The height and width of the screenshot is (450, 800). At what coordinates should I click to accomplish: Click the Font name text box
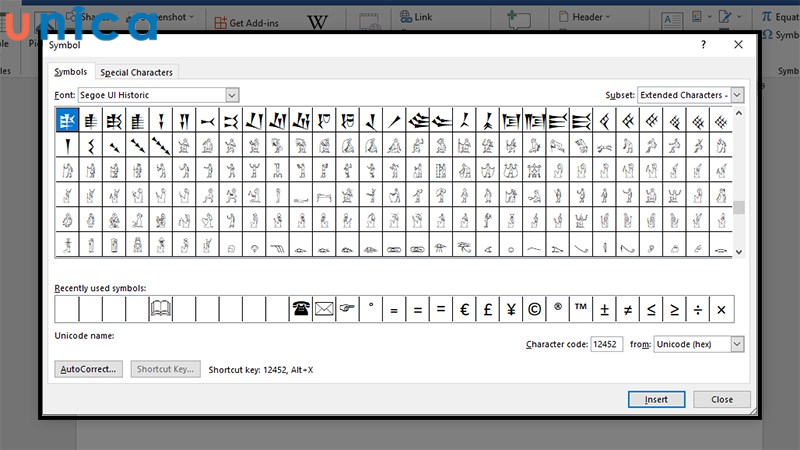click(x=152, y=95)
